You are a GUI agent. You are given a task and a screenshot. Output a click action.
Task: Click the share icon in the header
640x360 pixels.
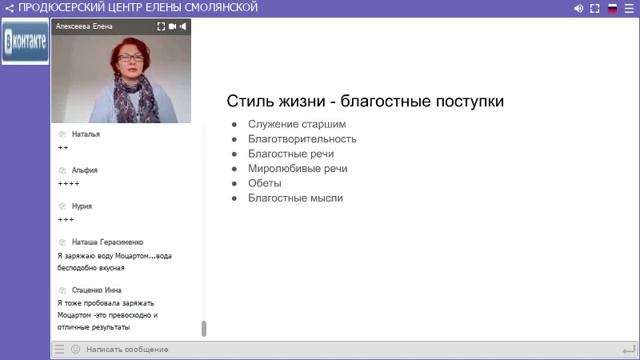tap(9, 8)
